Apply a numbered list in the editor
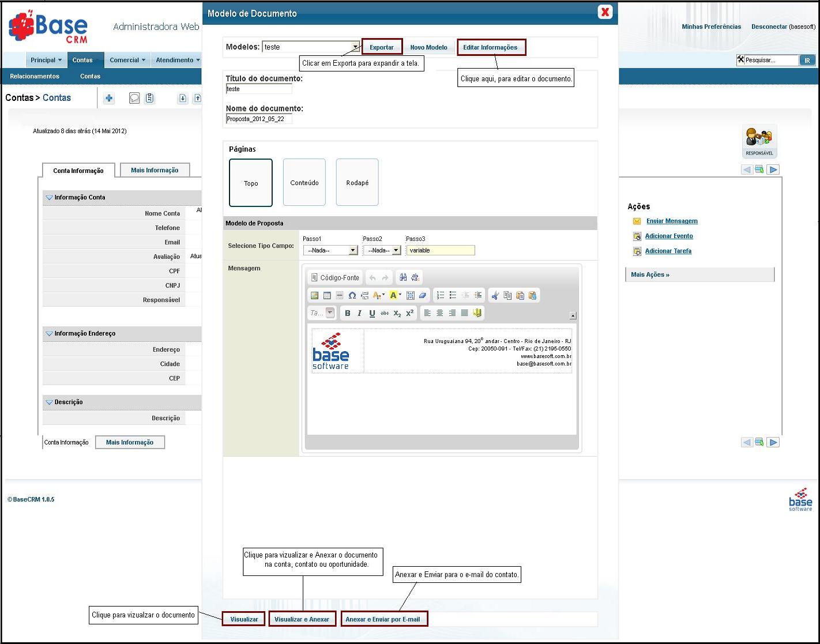Screen dimensions: 820x644 (439, 295)
